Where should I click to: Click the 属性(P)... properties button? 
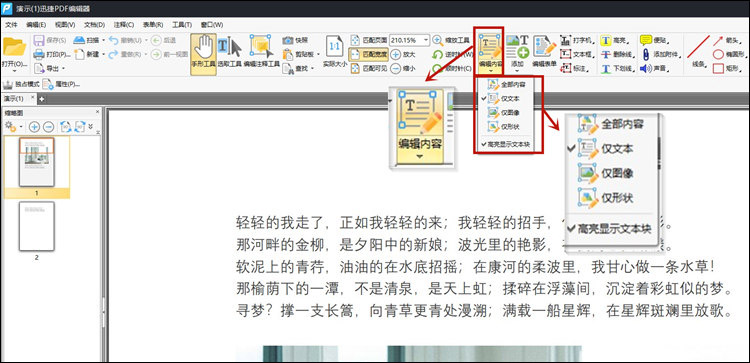[61, 85]
